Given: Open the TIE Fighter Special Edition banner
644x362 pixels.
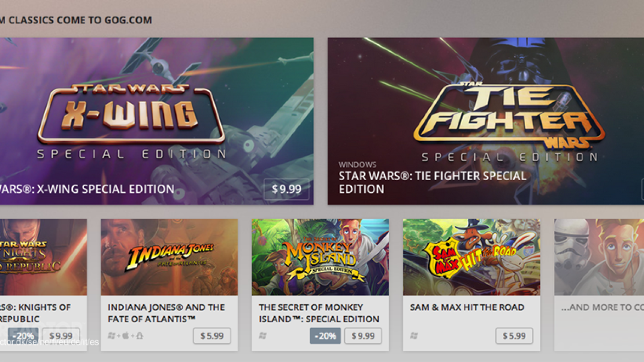Looking at the screenshot, I should coord(485,121).
